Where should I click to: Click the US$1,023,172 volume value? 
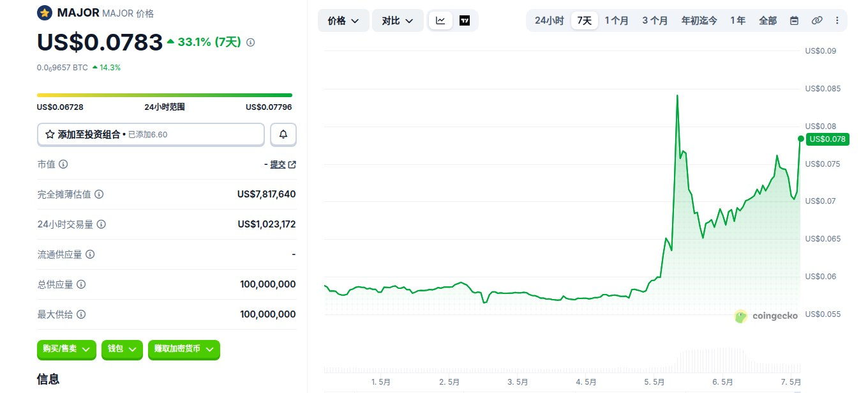(x=267, y=224)
